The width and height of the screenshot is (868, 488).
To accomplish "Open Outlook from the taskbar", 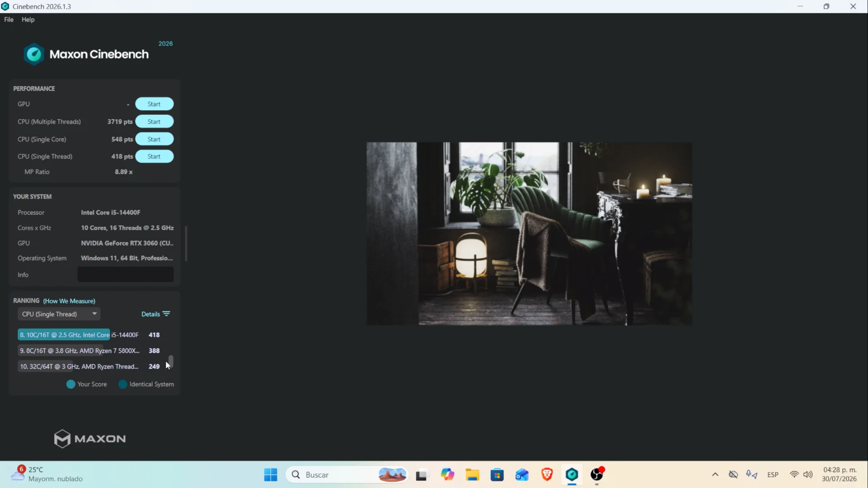I will pyautogui.click(x=522, y=474).
